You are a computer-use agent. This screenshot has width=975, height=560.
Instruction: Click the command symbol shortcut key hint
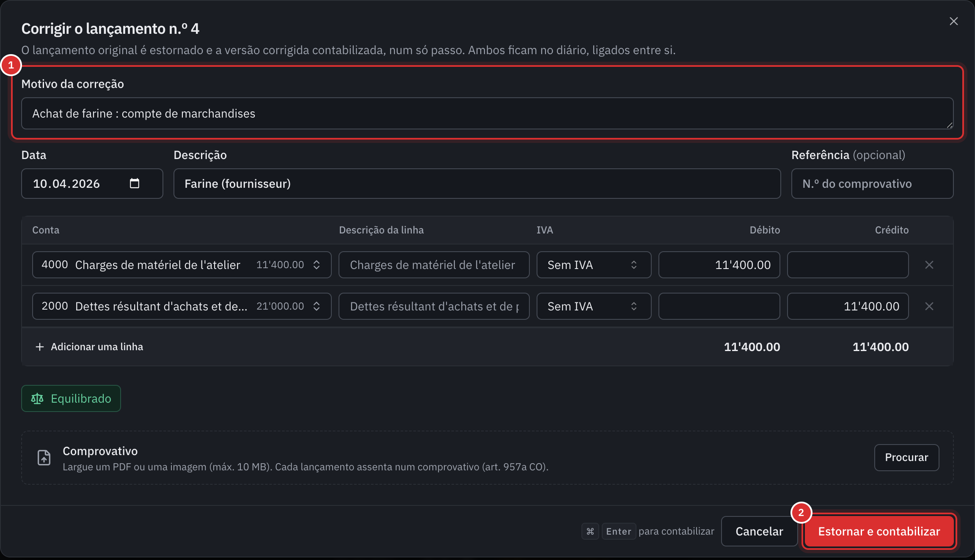click(x=590, y=531)
